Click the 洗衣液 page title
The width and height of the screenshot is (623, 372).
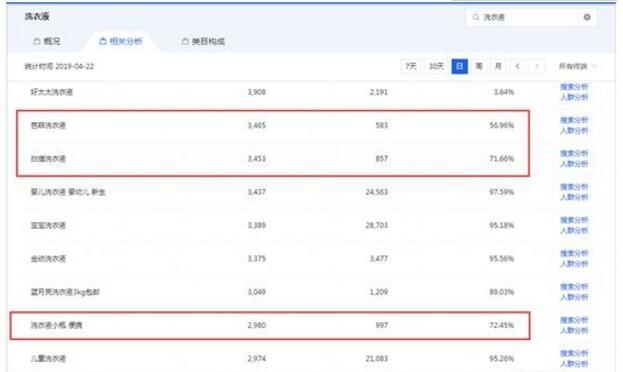37,17
